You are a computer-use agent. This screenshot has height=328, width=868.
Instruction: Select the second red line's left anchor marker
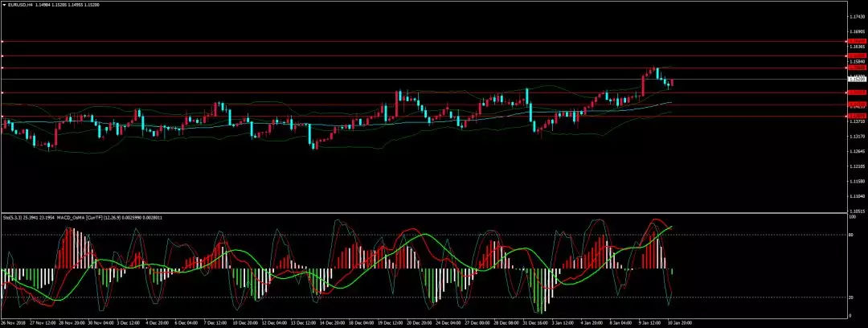tap(2, 55)
